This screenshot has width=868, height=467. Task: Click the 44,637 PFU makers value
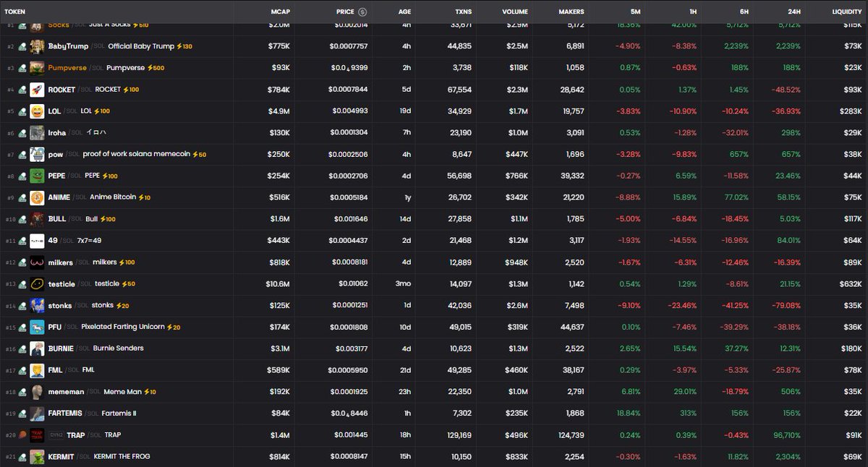coord(572,327)
